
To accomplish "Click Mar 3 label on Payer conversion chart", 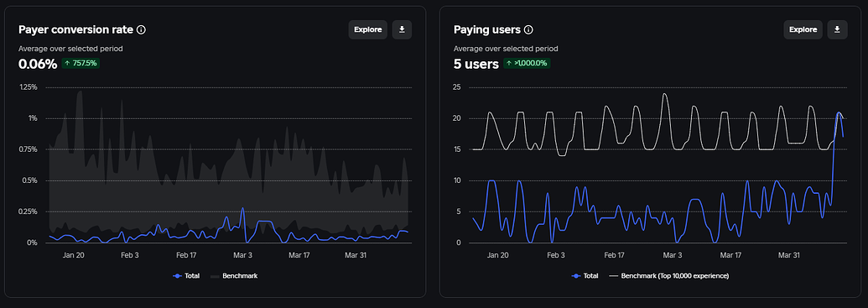I will coord(242,255).
